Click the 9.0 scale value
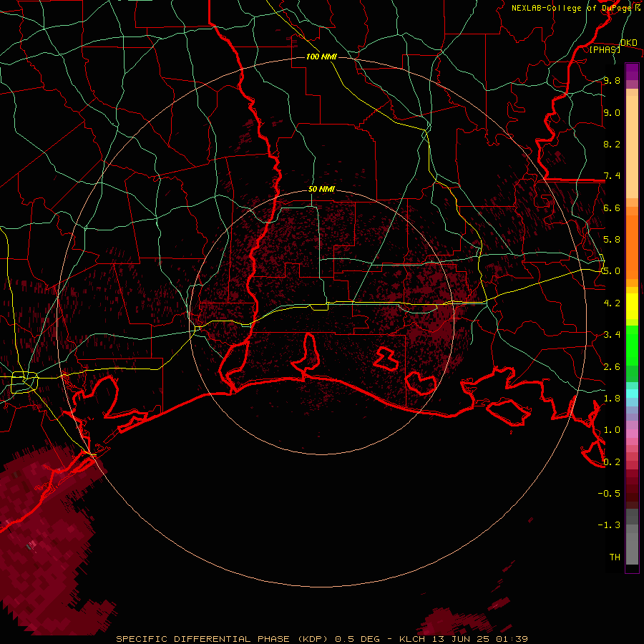This screenshot has width=644, height=644. point(612,112)
